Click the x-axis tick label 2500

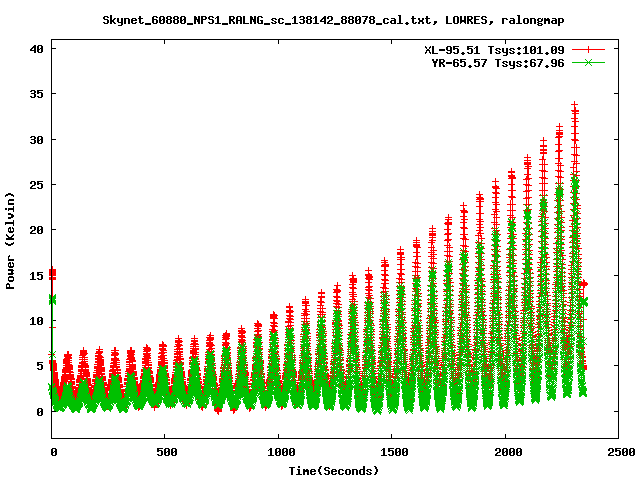click(x=621, y=452)
